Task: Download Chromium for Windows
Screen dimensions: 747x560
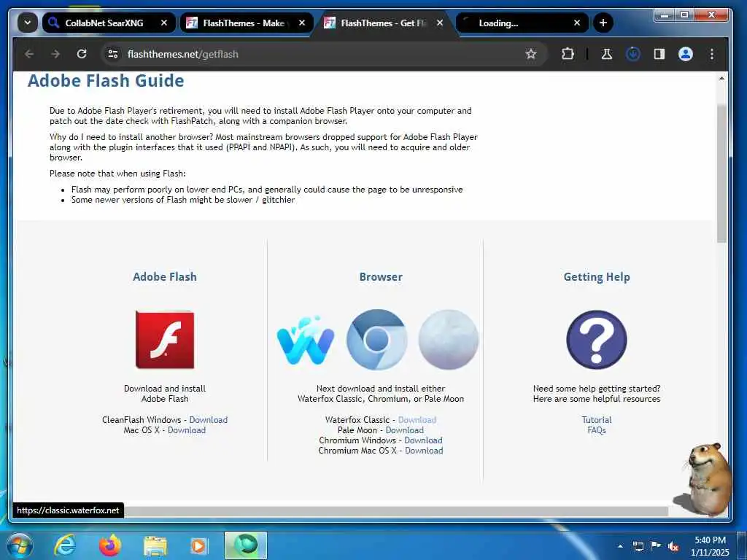Action: [423, 440]
